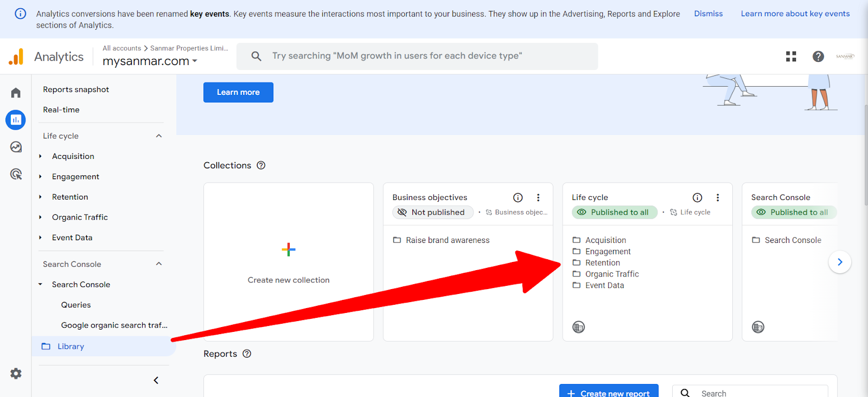Collapse the Life cycle sidebar section
Image resolution: width=868 pixels, height=397 pixels.
(159, 136)
